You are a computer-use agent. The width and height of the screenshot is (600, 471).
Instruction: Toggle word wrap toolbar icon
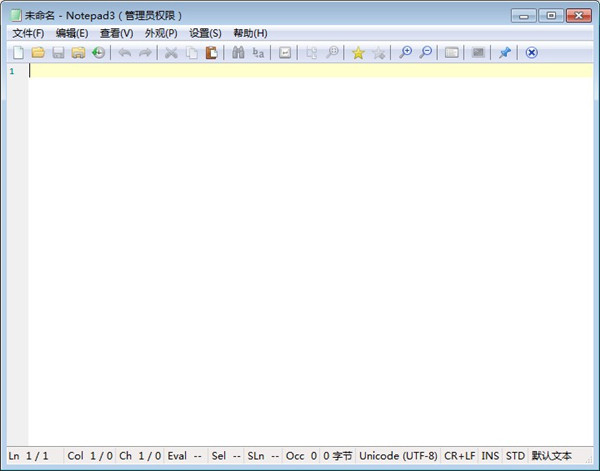285,52
